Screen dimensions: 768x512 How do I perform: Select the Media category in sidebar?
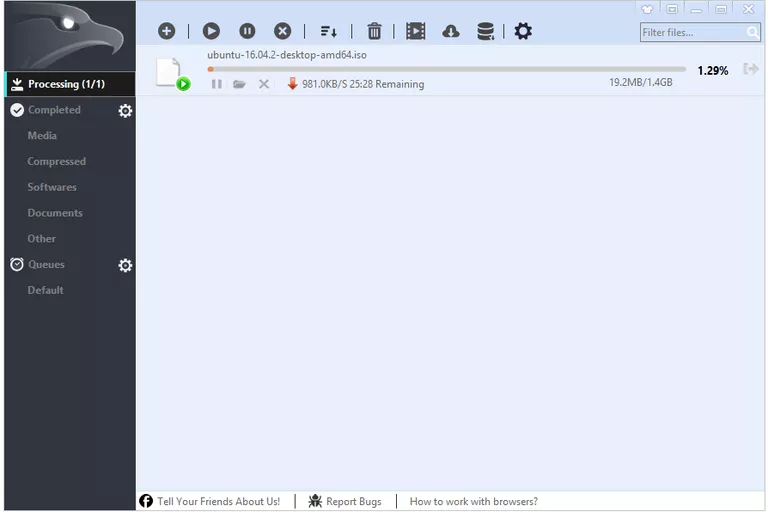pyautogui.click(x=42, y=136)
